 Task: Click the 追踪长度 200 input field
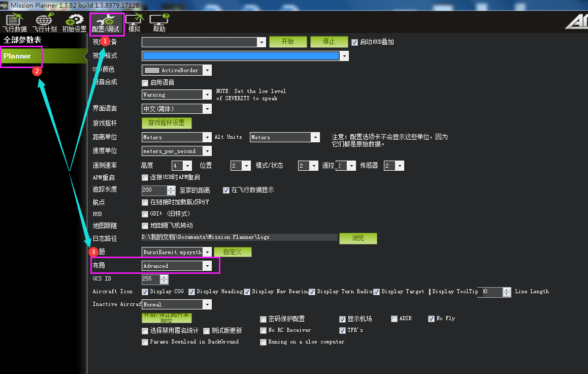(x=154, y=190)
